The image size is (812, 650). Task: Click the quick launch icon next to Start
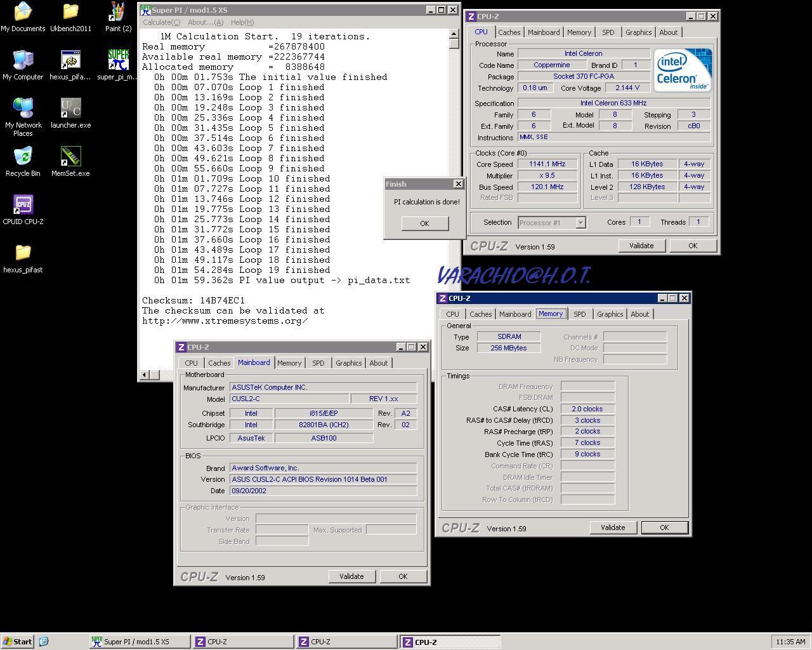(x=44, y=642)
